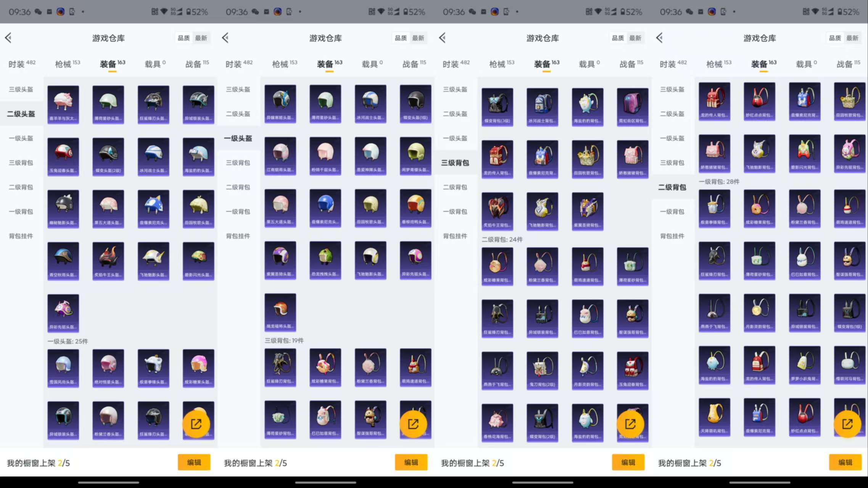This screenshot has height=488, width=868.
Task: Select 背包挂件 in the sidebar list
Action: pos(20,236)
